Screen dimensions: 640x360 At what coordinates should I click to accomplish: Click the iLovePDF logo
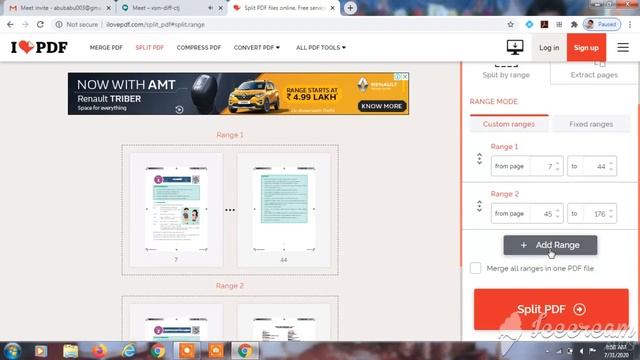(39, 47)
